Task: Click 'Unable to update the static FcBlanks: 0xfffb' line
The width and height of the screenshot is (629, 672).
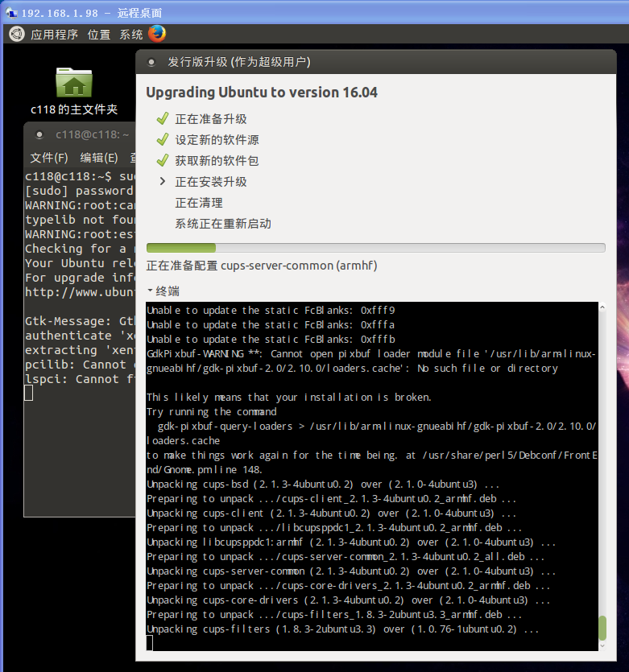Action: pos(271,340)
